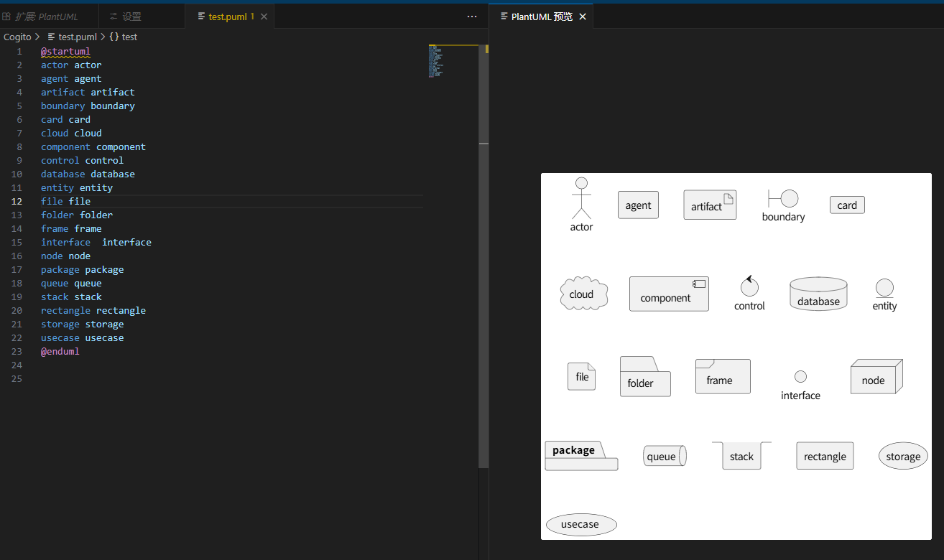Click the stack shape in preview
The image size is (944, 560).
(741, 456)
